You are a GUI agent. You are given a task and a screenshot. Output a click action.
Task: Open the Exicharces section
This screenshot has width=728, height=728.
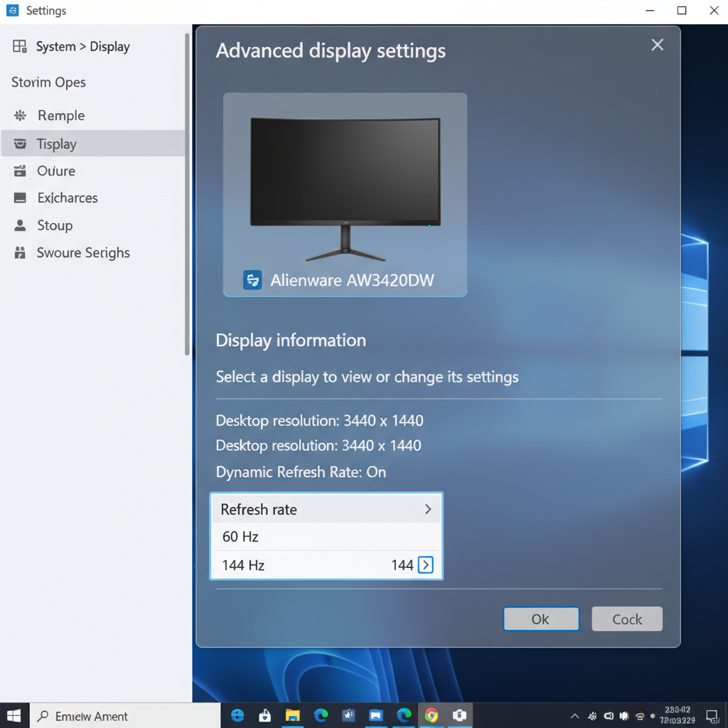(x=93, y=198)
